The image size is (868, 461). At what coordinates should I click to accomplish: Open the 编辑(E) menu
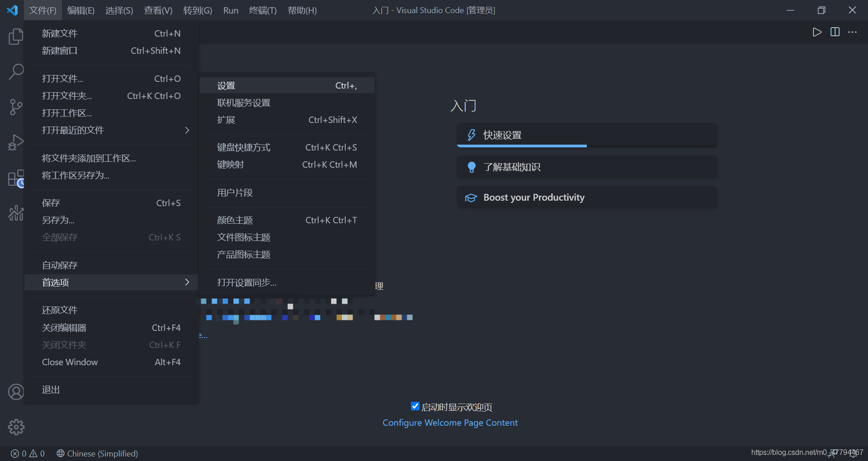[x=81, y=10]
